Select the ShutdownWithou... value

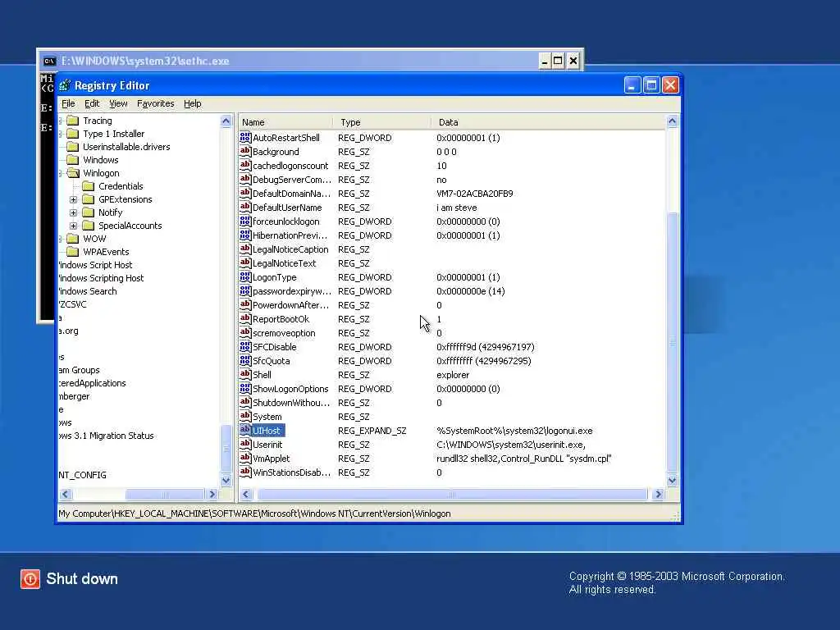click(291, 402)
